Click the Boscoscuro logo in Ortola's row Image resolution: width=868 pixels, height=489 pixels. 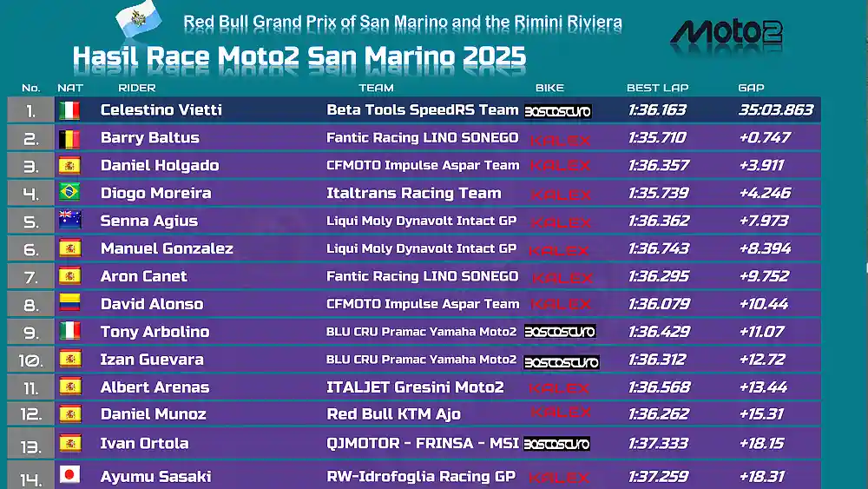click(556, 444)
